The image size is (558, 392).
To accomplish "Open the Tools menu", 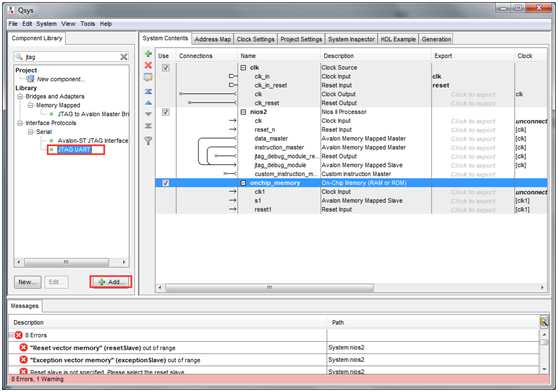I will pos(88,24).
